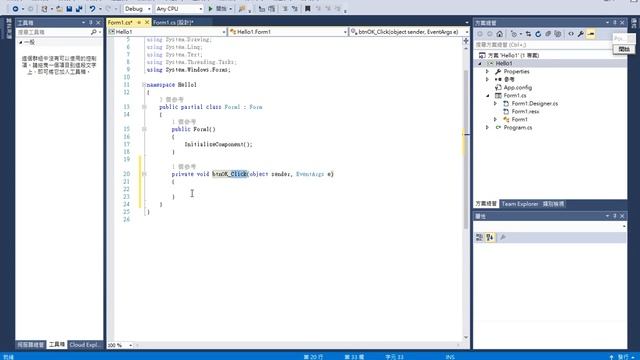640x360 pixels.
Task: Click Solution Explorer sync active document icon
Action: (x=528, y=34)
